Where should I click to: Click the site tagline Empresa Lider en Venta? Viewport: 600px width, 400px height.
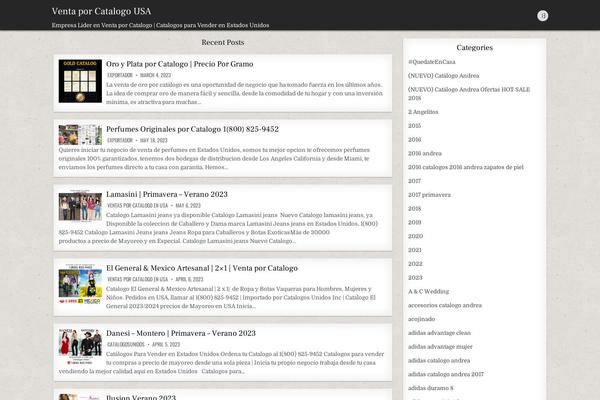(x=160, y=25)
